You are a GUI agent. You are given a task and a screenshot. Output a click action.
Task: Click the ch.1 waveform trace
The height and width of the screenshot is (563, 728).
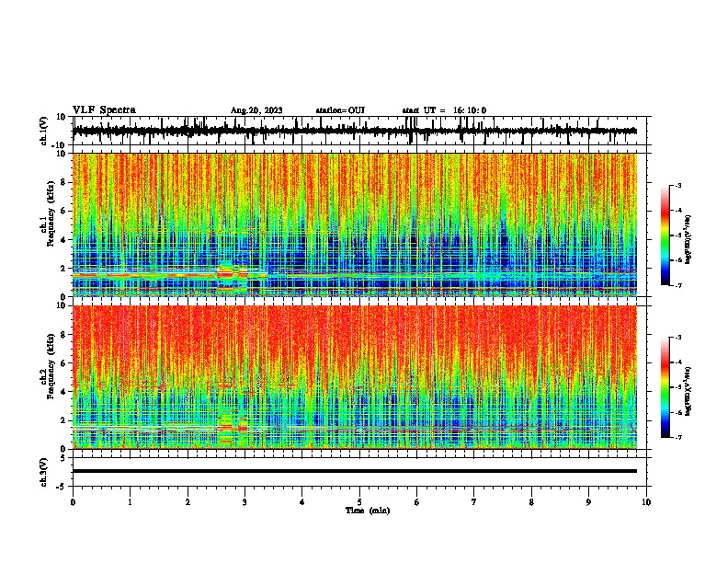[x=354, y=131]
